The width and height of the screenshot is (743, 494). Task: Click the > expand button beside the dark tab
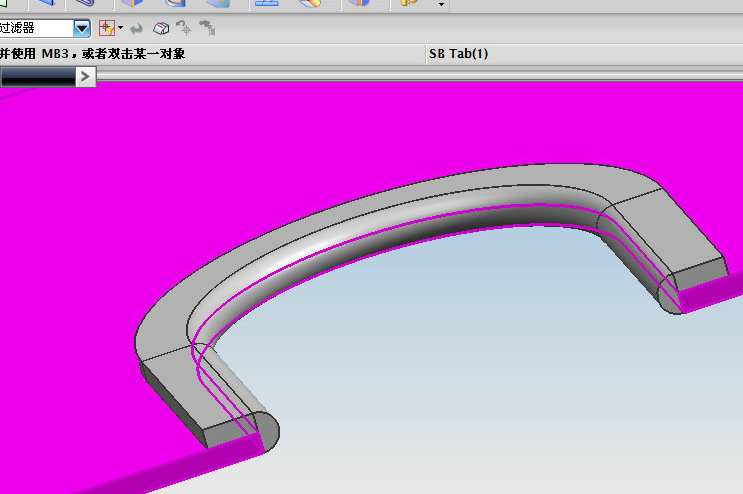[x=86, y=77]
